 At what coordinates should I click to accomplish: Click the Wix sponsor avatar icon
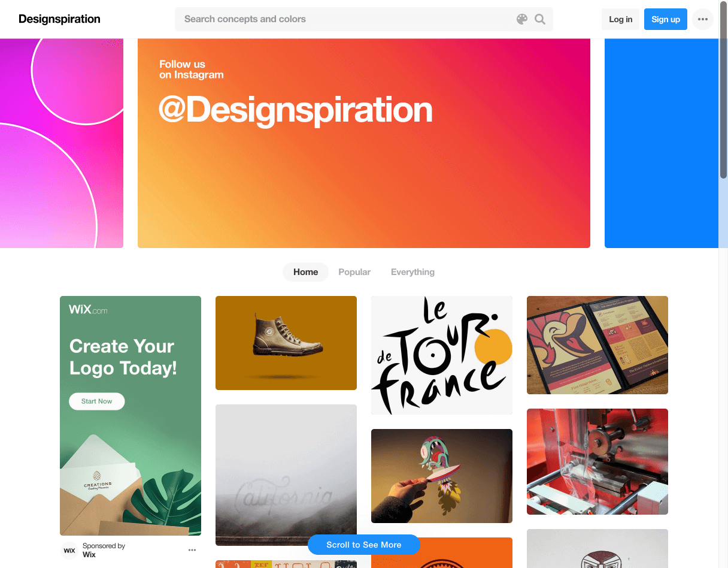click(69, 551)
